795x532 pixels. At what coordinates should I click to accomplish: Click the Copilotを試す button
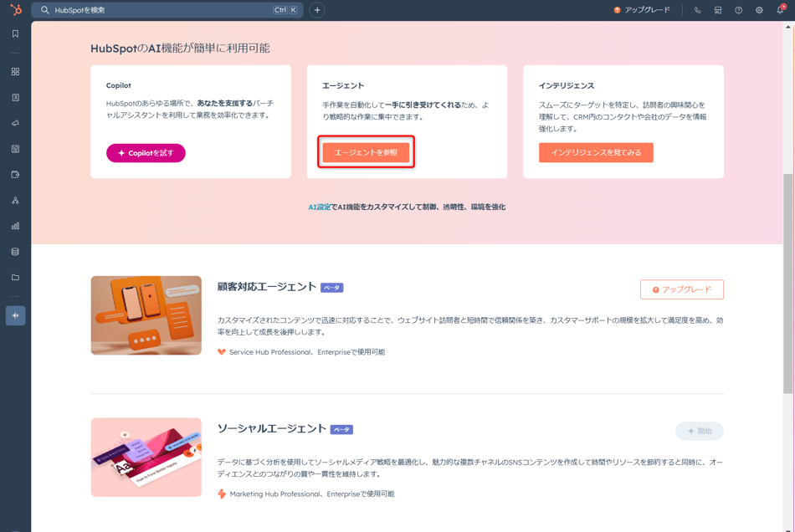[x=146, y=153]
